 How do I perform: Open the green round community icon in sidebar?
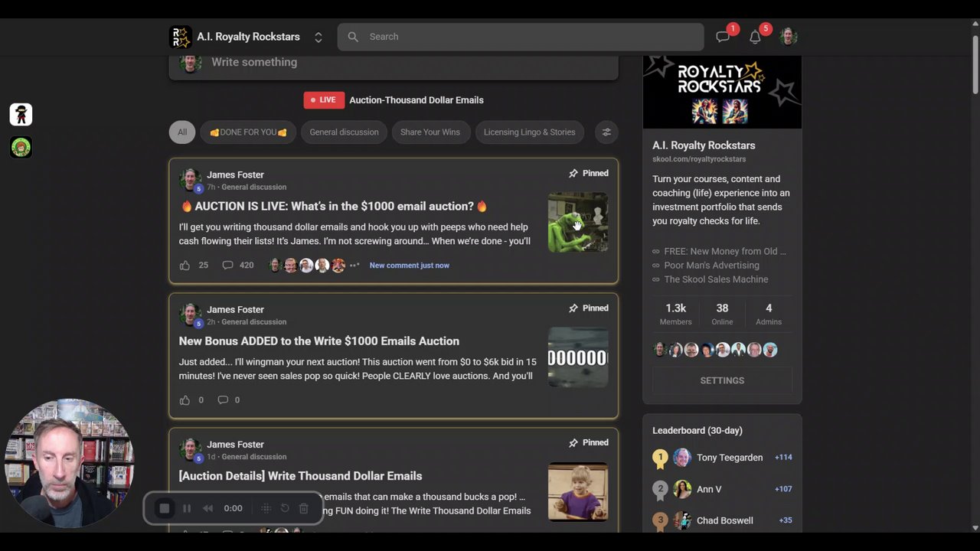tap(21, 147)
